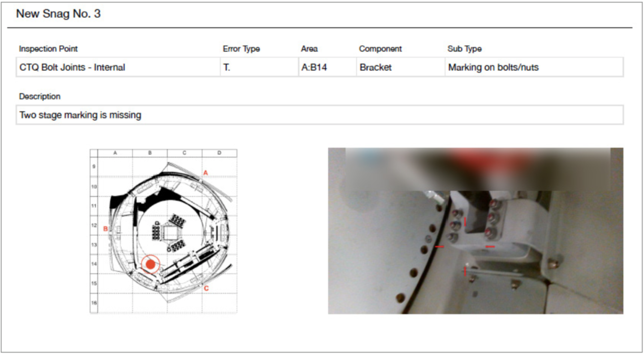Click the 'New Snag No. 3' heading
Image resolution: width=644 pixels, height=354 pixels.
[x=58, y=14]
